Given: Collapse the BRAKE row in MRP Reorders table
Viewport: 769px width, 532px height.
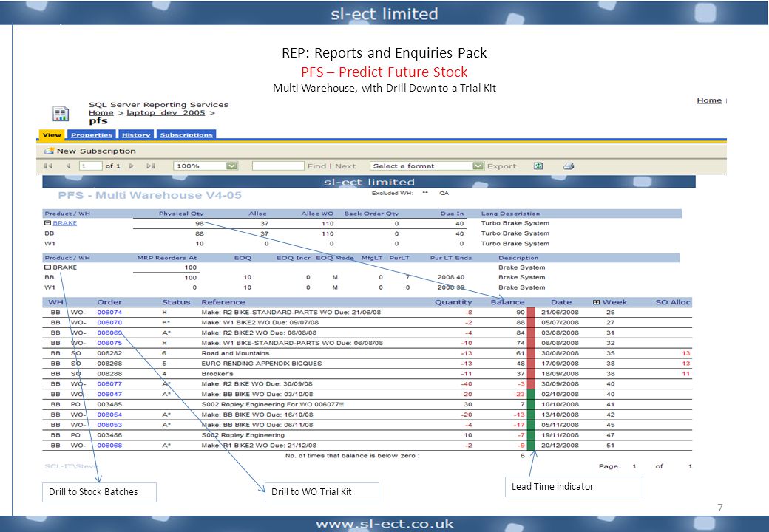Looking at the screenshot, I should (x=47, y=267).
